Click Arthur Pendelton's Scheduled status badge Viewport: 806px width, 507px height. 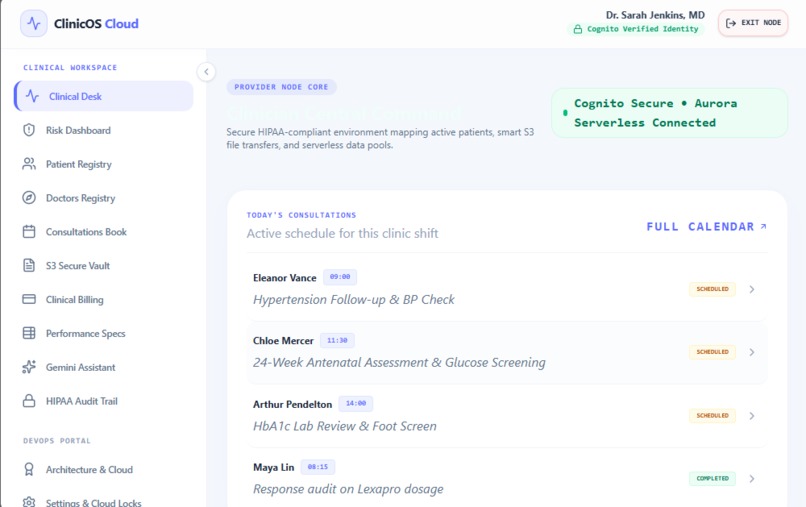pyautogui.click(x=712, y=415)
